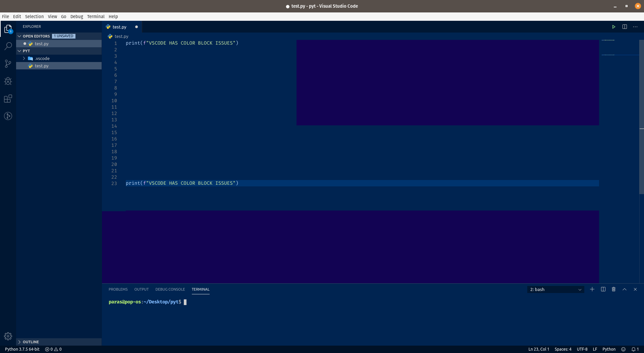Click Ln 23, Col 1 in status bar
644x353 pixels.
pyautogui.click(x=539, y=349)
